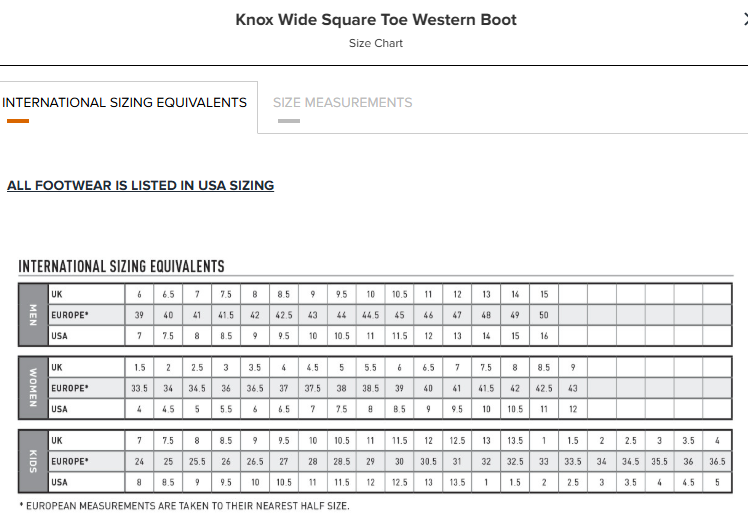Viewport: 748px width, 520px height.
Task: Click the All Footwear Is Listed link
Action: 140,186
